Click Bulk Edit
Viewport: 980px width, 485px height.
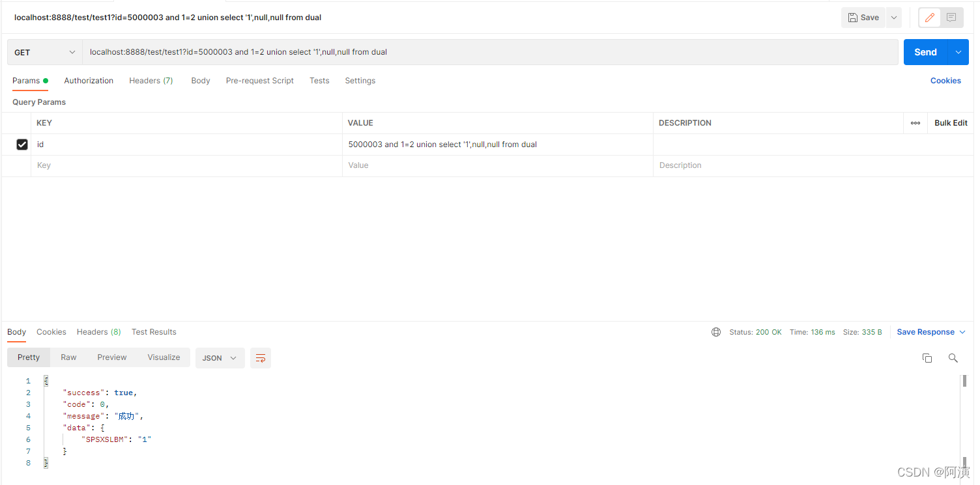(x=951, y=123)
